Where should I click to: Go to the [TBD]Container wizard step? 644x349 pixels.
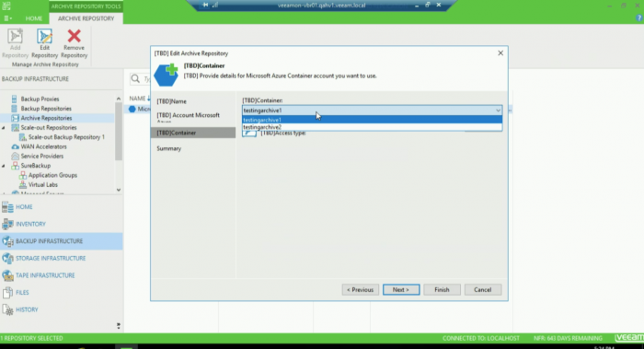pos(193,133)
